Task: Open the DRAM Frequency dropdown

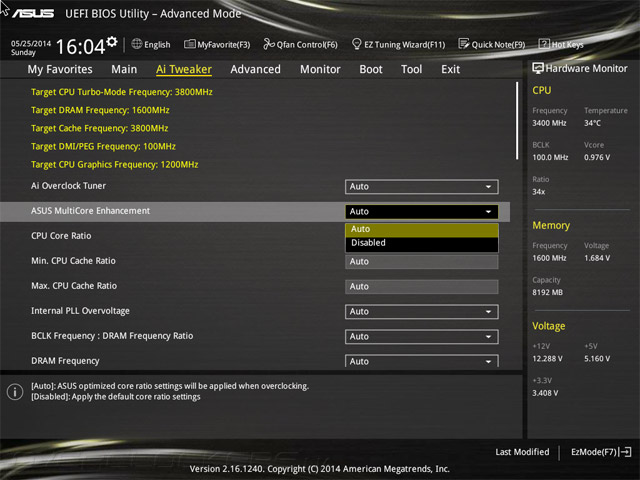Action: click(422, 361)
